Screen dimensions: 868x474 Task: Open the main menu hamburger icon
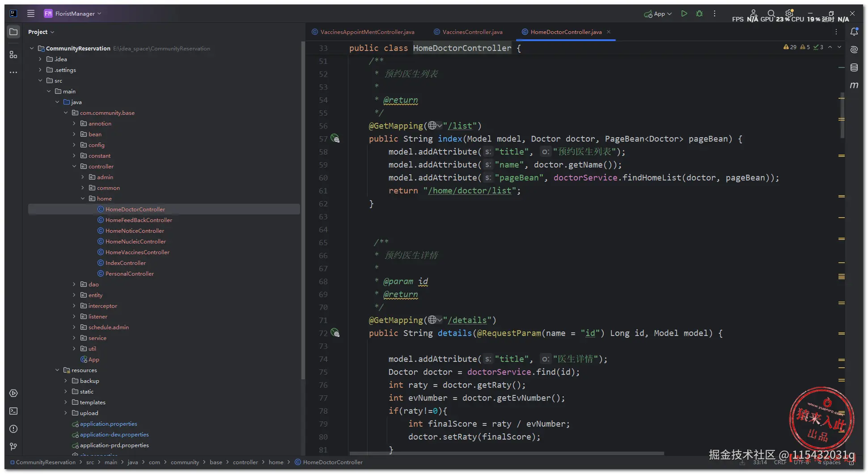click(x=31, y=13)
